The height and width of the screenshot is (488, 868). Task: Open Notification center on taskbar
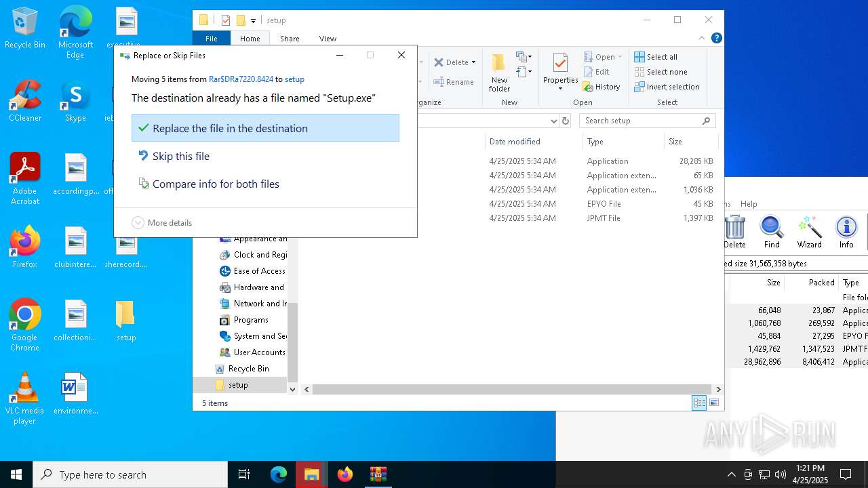846,474
